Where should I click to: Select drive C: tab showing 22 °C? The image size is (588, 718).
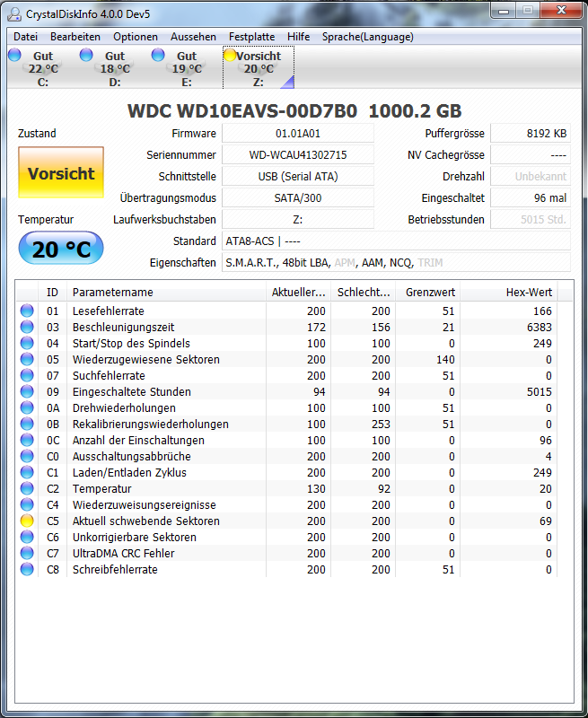(42, 68)
